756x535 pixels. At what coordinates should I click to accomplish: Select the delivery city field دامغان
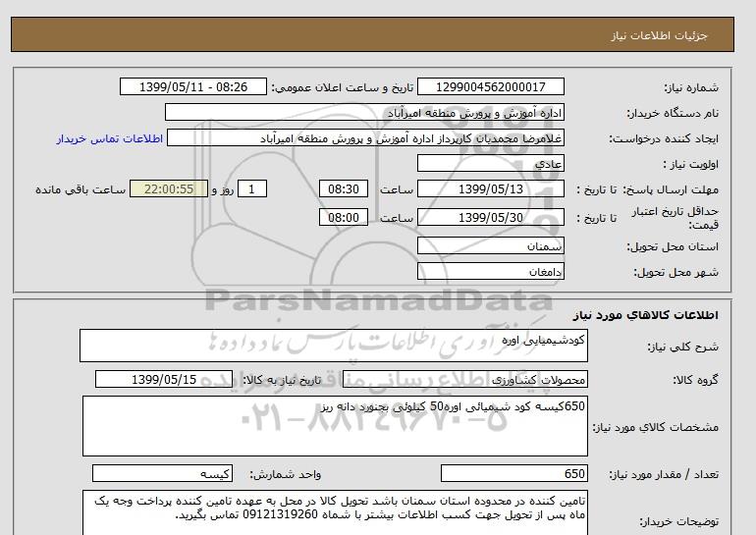[490, 271]
